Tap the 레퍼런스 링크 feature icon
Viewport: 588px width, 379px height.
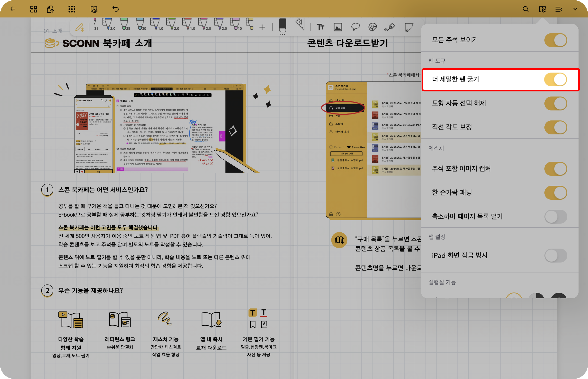tap(120, 319)
